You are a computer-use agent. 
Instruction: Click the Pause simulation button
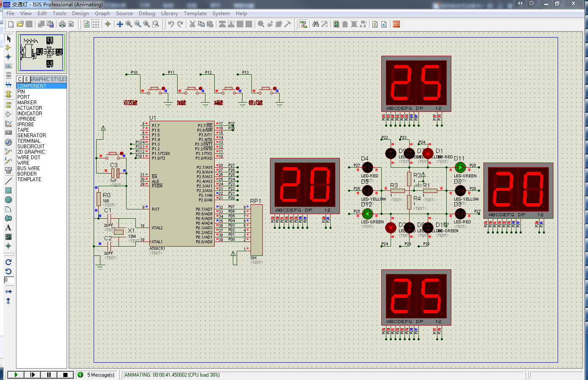click(49, 375)
